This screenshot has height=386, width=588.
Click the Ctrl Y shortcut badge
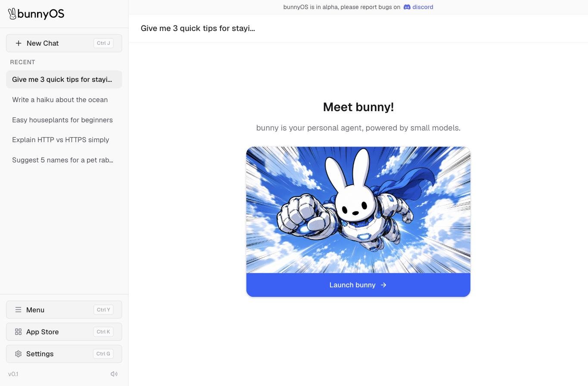[x=103, y=310]
